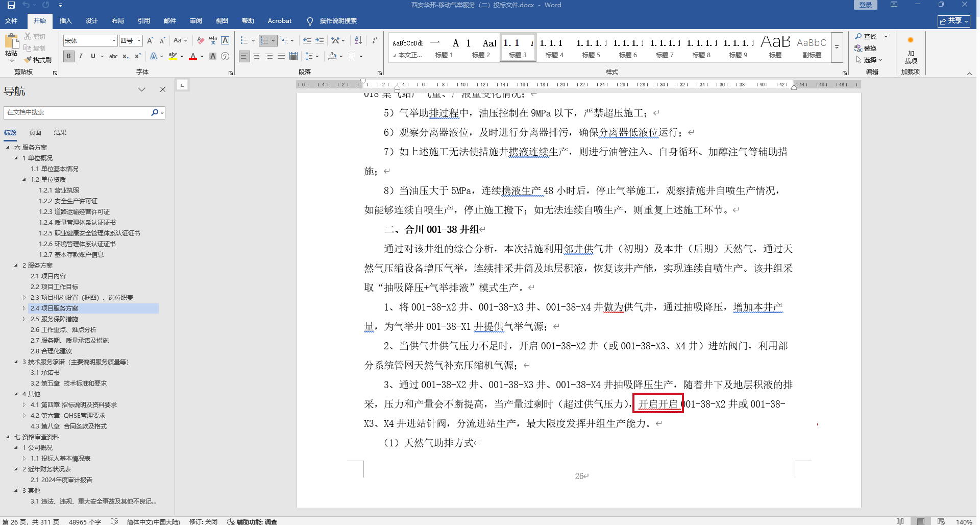
Task: Apply the red font color swatch
Action: (193, 56)
